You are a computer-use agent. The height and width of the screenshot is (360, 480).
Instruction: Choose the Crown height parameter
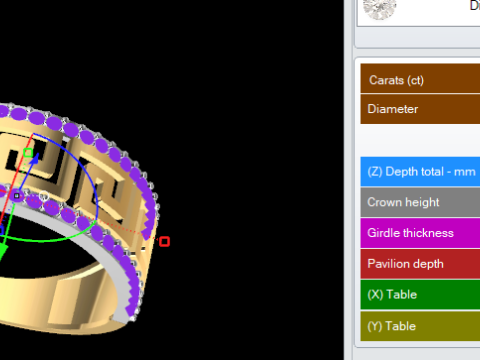[x=420, y=202]
